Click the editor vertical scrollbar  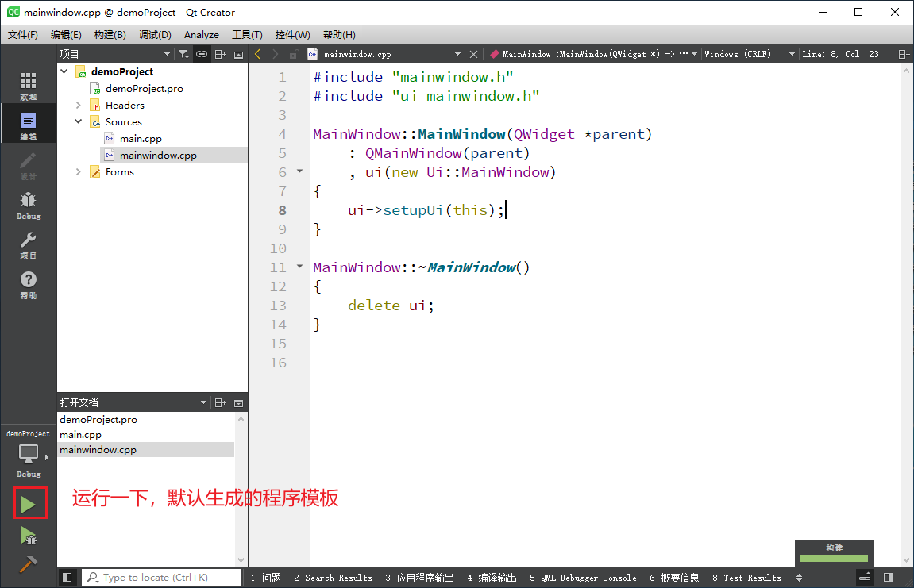click(x=906, y=315)
